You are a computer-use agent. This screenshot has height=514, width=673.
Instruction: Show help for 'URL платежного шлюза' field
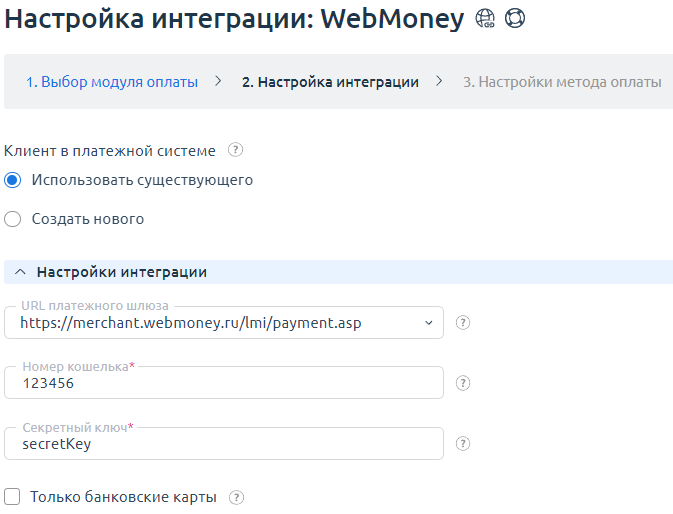(x=463, y=323)
